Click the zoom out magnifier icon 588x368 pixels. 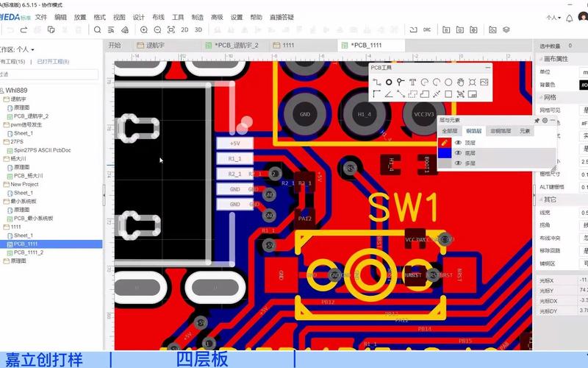pos(157,29)
